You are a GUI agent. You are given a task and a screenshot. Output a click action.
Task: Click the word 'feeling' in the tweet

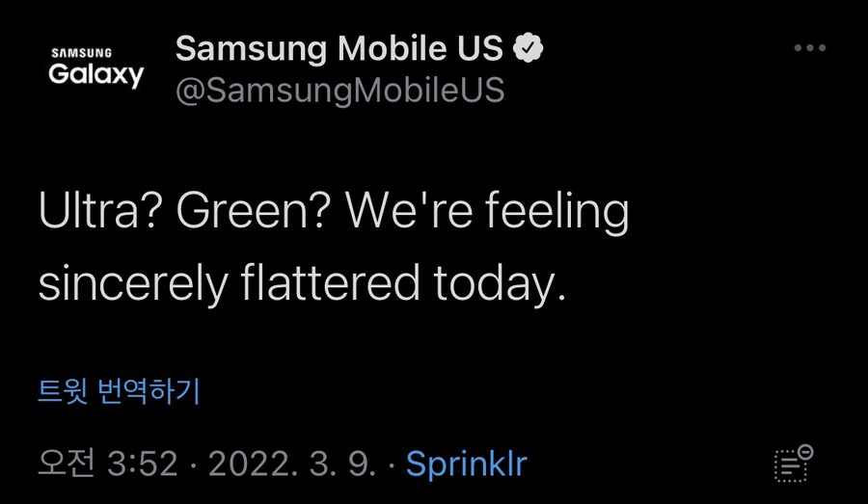(557, 213)
